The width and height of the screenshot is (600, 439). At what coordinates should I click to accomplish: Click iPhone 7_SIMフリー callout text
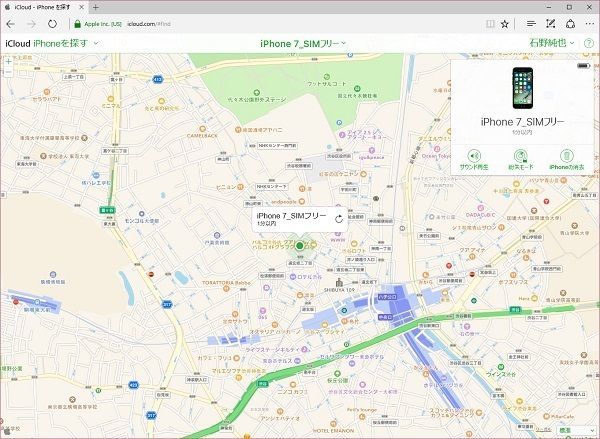pos(291,216)
